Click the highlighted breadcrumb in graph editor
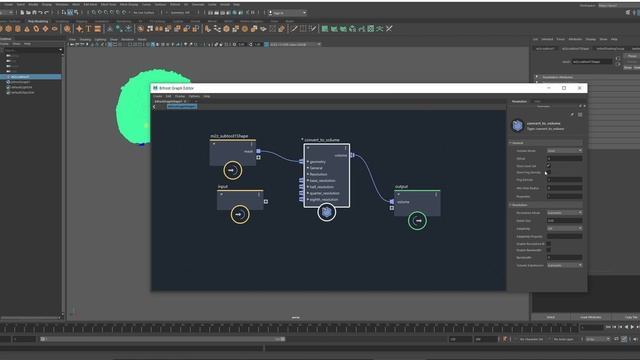This screenshot has width=640, height=360. 182,107
